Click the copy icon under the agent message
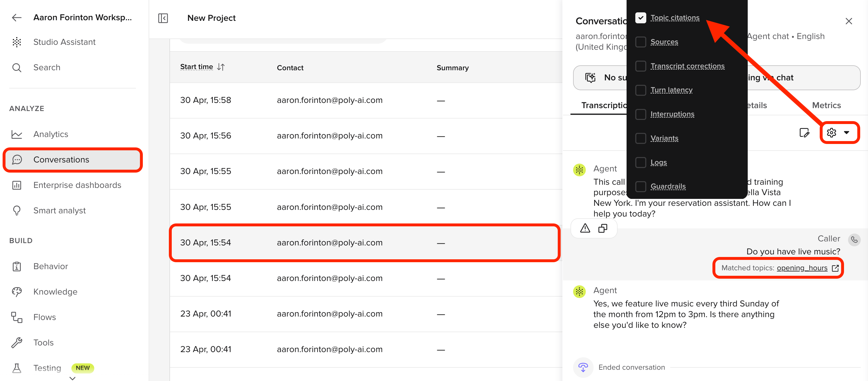The height and width of the screenshot is (381, 868). coord(603,228)
